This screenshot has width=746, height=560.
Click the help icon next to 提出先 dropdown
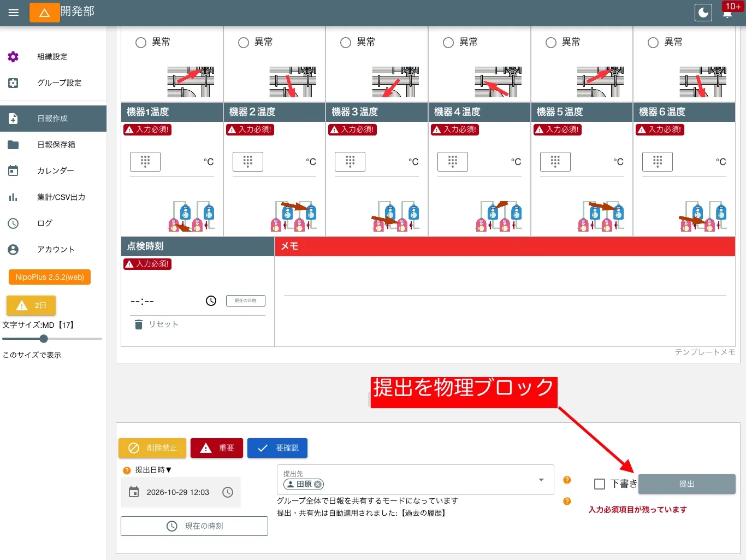pos(567,480)
